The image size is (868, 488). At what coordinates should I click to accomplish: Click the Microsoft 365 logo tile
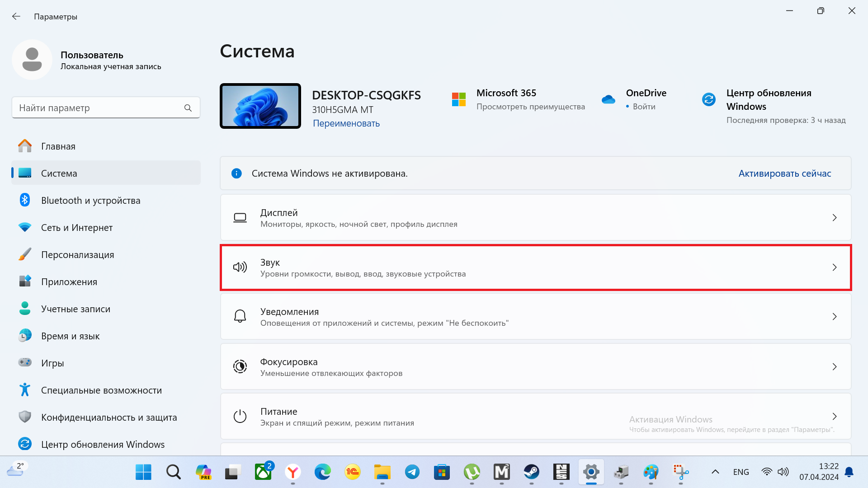coord(458,99)
